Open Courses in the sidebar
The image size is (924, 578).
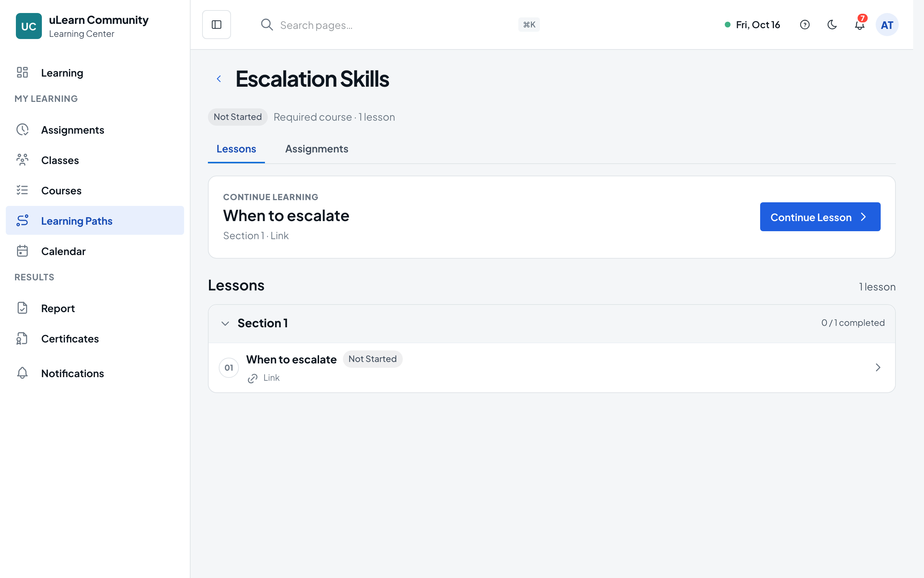pyautogui.click(x=95, y=190)
